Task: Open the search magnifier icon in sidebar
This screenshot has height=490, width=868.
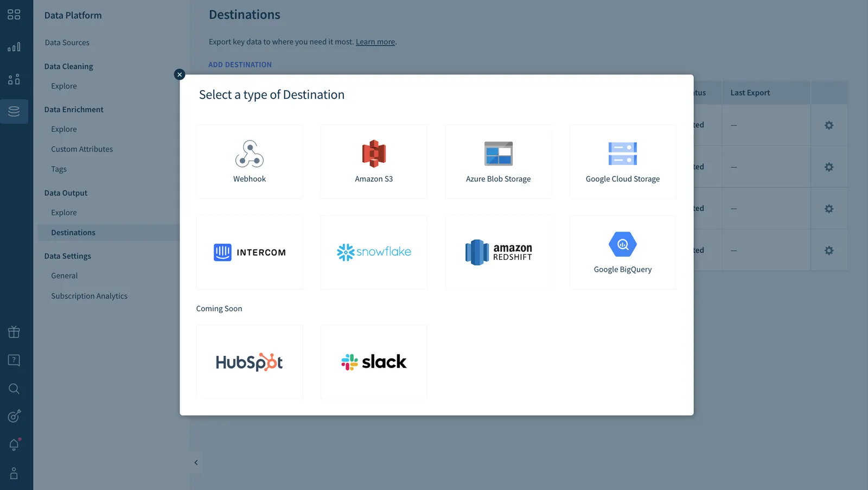Action: (14, 389)
